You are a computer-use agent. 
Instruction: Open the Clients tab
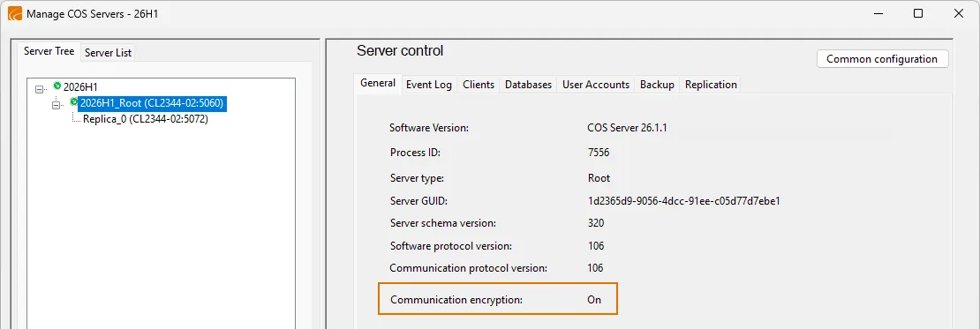479,85
